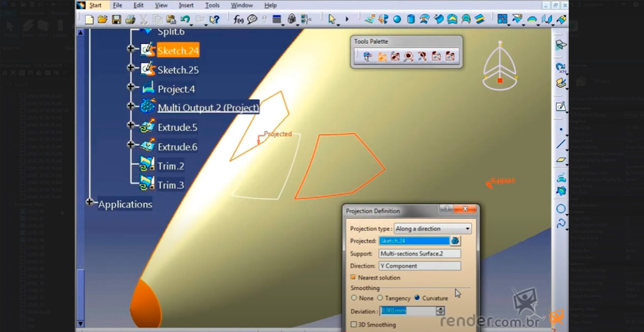
Task: Enable the 3D Smoothing checkbox
Action: (x=354, y=325)
